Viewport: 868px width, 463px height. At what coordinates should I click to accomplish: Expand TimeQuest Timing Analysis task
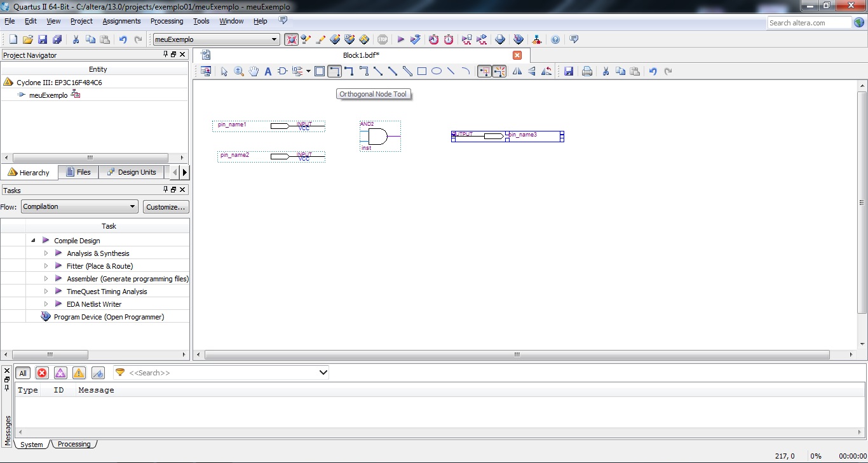pos(46,292)
